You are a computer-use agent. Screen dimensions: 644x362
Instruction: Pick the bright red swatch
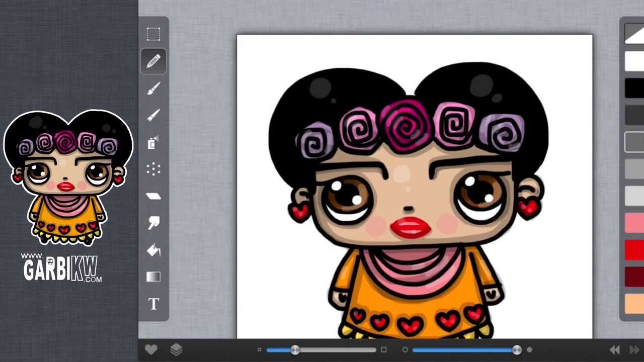tap(634, 250)
